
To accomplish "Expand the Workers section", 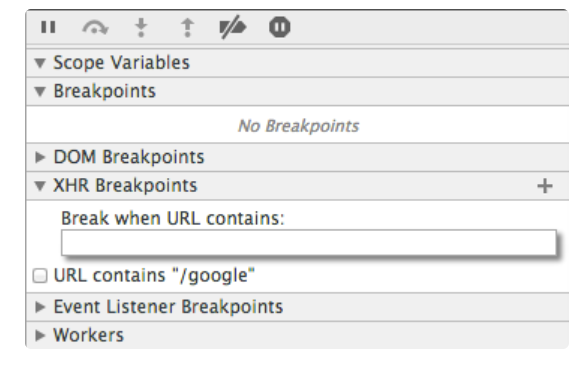I will (40, 335).
